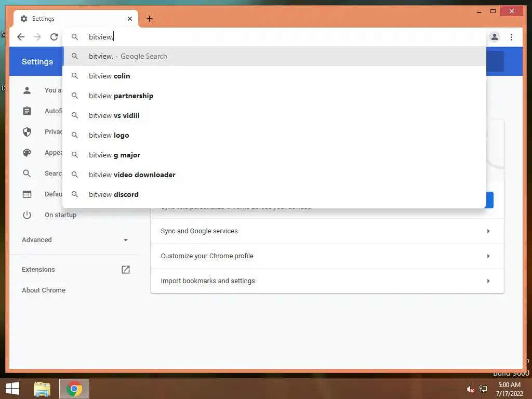Click the Appearance palette icon
Image resolution: width=532 pixels, height=399 pixels.
point(27,153)
